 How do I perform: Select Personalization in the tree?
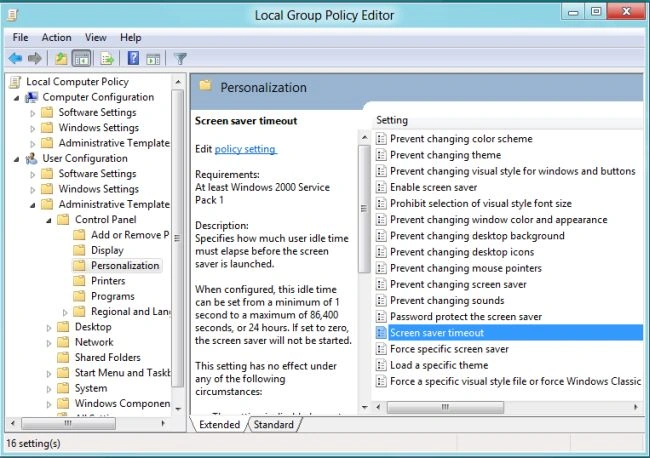point(125,265)
